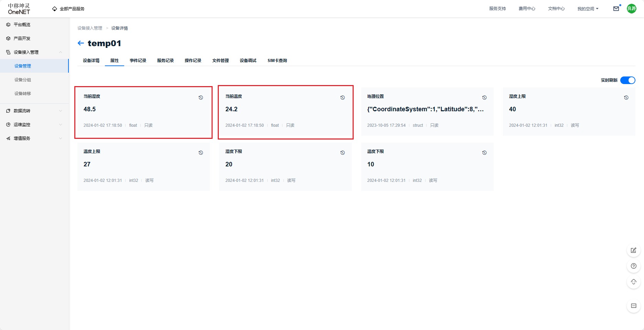The width and height of the screenshot is (644, 330).
Task: Click the 平台概览 sidebar icon
Action: (8, 25)
